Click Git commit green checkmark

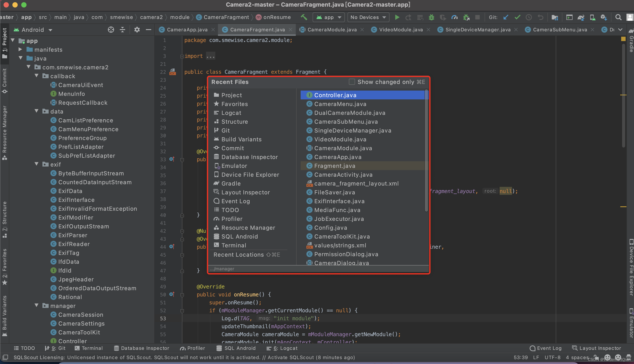coord(518,17)
